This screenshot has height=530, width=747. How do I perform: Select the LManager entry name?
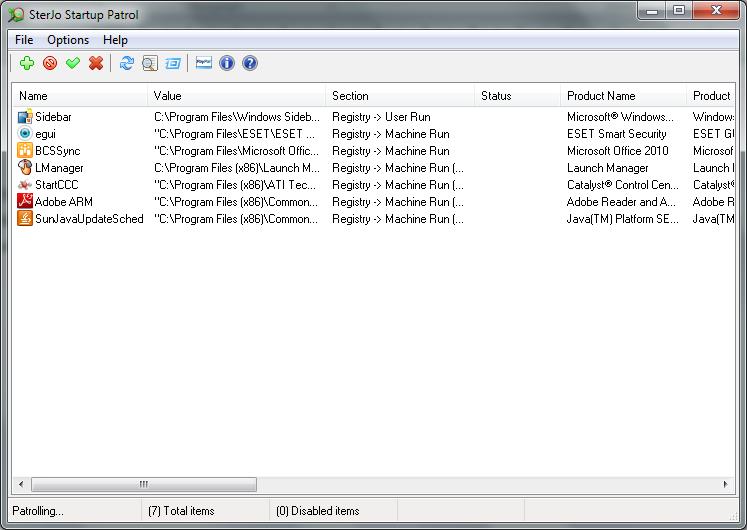click(x=60, y=168)
